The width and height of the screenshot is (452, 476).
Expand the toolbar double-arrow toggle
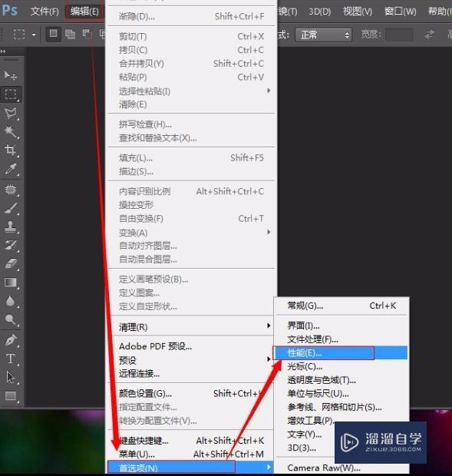[3, 51]
